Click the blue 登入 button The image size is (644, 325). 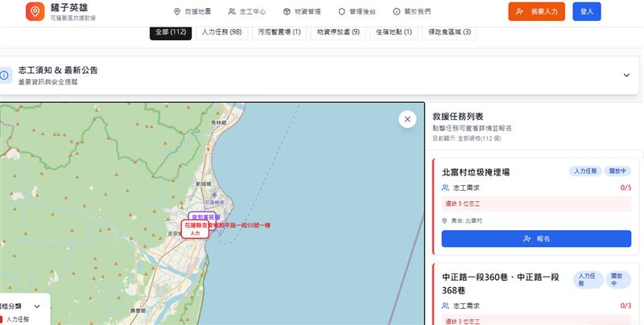[587, 11]
